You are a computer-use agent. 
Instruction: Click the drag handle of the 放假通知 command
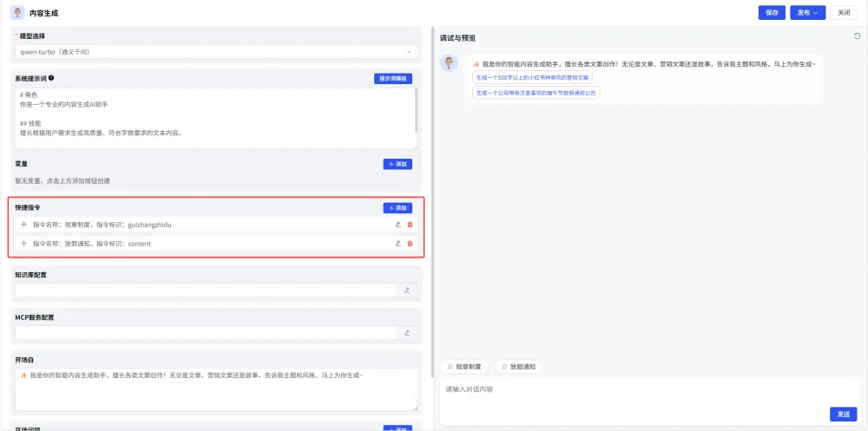tap(23, 244)
